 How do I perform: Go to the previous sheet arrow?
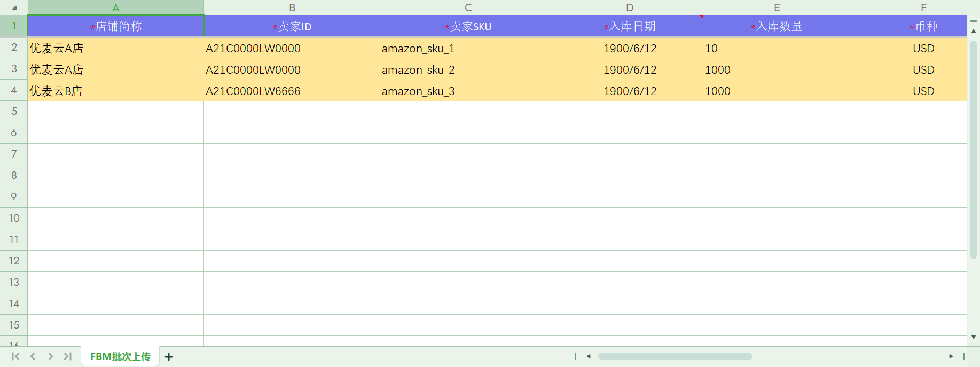click(x=33, y=356)
